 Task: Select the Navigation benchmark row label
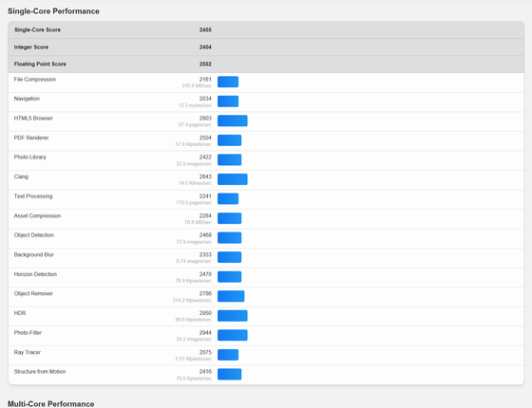27,99
